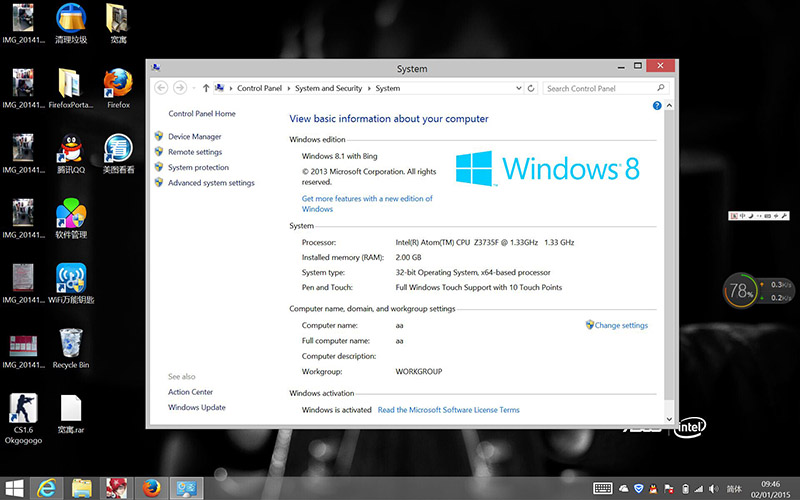Expand the chevron after Control Panel breadcrumb

tap(289, 88)
